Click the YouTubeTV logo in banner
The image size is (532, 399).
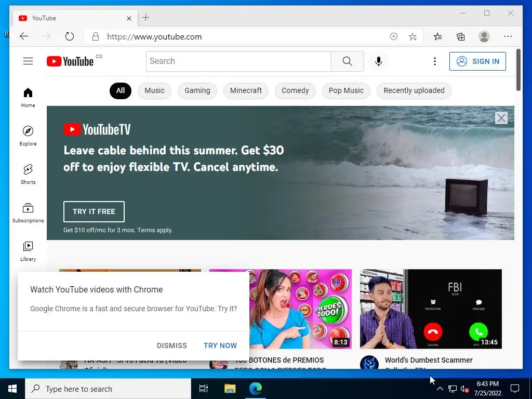coord(97,129)
